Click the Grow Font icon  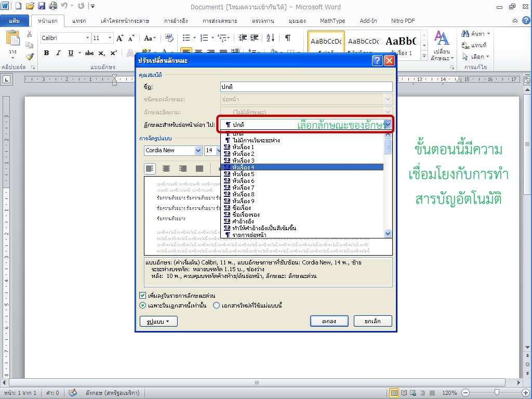click(x=120, y=38)
